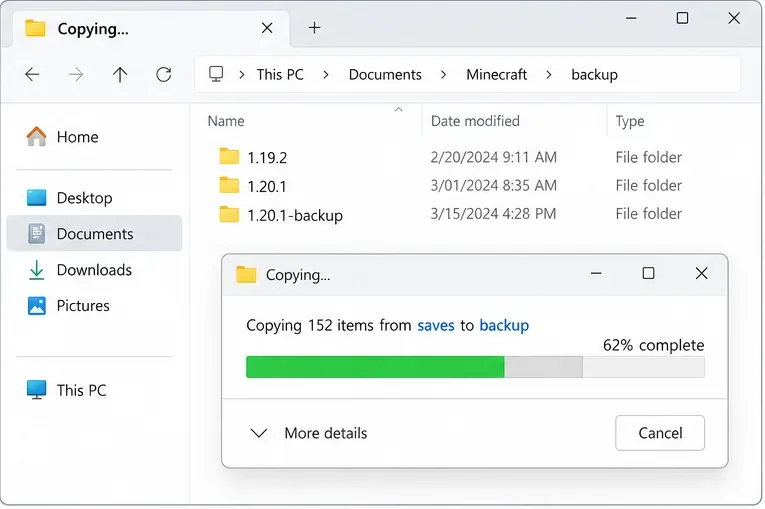Select the 1.20.1 folder name
This screenshot has width=765, height=509.
pos(266,186)
